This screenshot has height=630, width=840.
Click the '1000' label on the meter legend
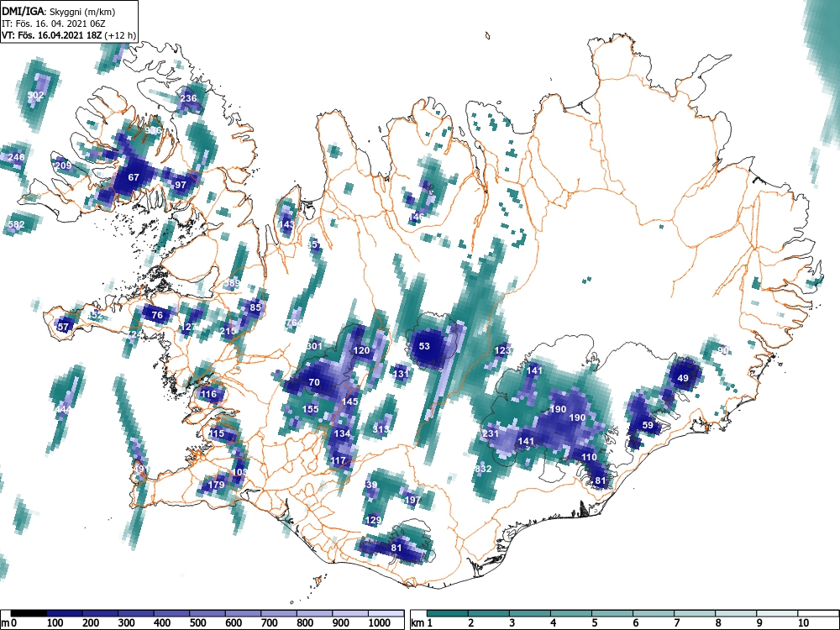point(380,623)
